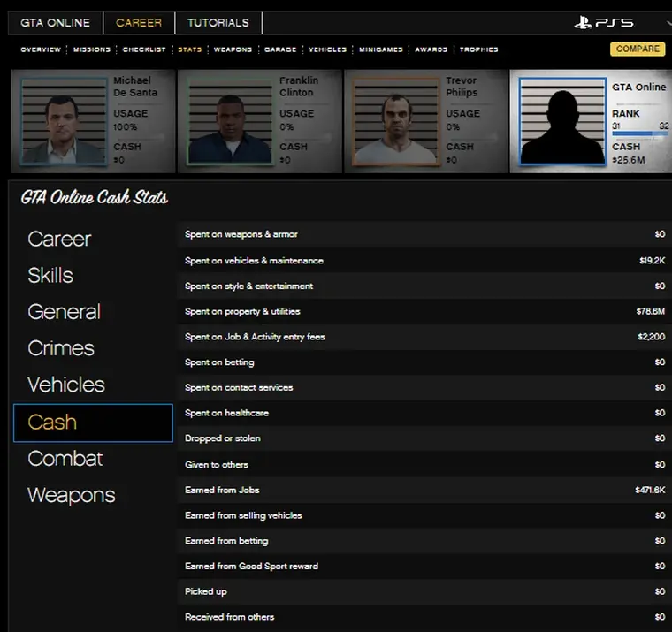This screenshot has width=672, height=632.
Task: Go to the Overview section
Action: point(41,49)
